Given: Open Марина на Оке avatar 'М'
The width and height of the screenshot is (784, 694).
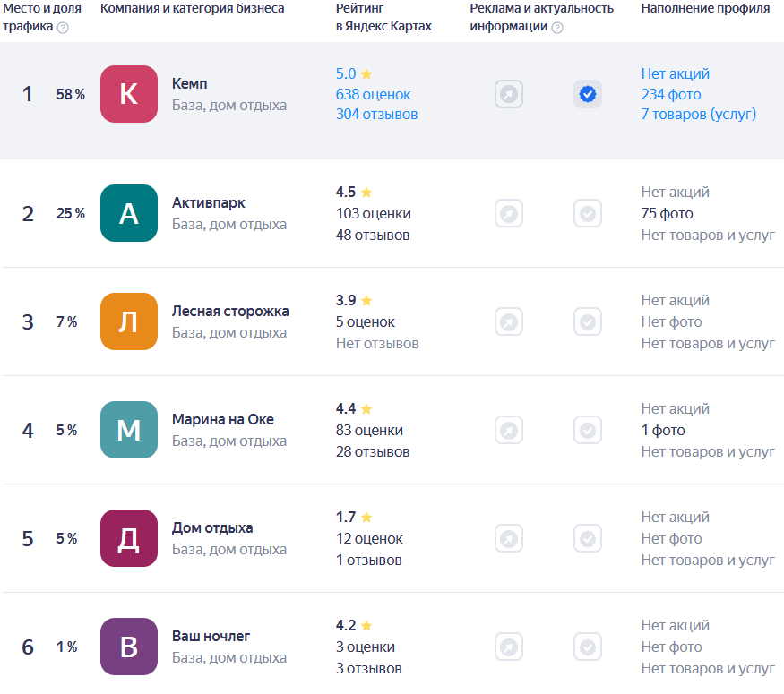Looking at the screenshot, I should click(129, 430).
